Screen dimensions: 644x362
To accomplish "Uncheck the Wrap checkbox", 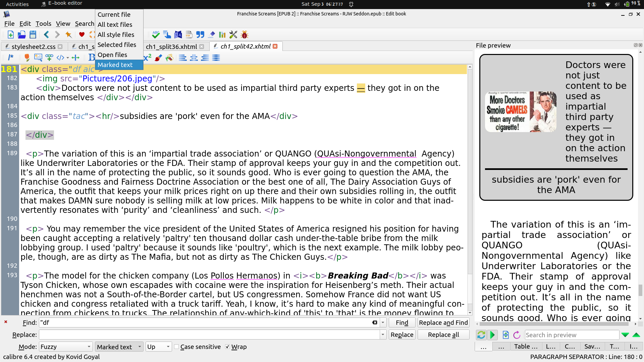I will pyautogui.click(x=227, y=347).
